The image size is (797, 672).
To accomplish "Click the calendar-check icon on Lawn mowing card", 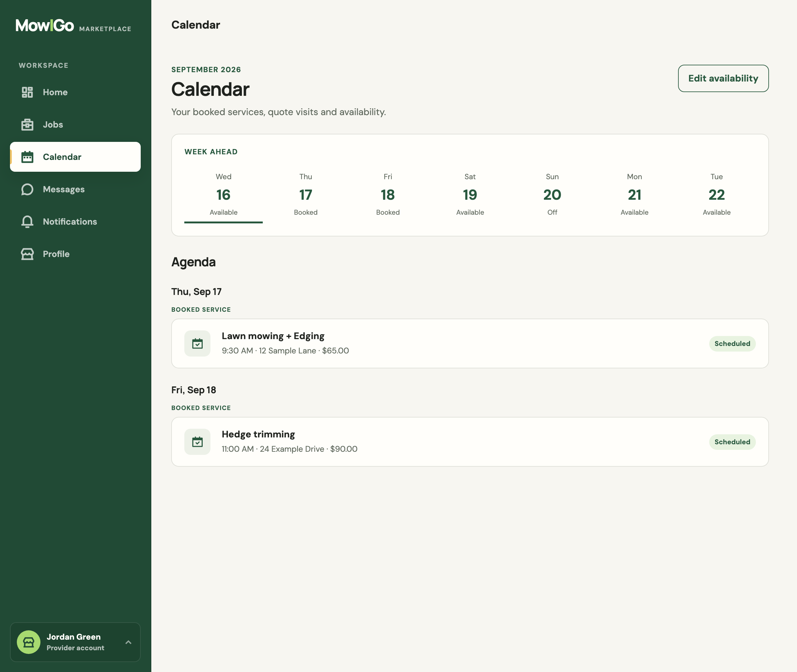I will tap(197, 343).
